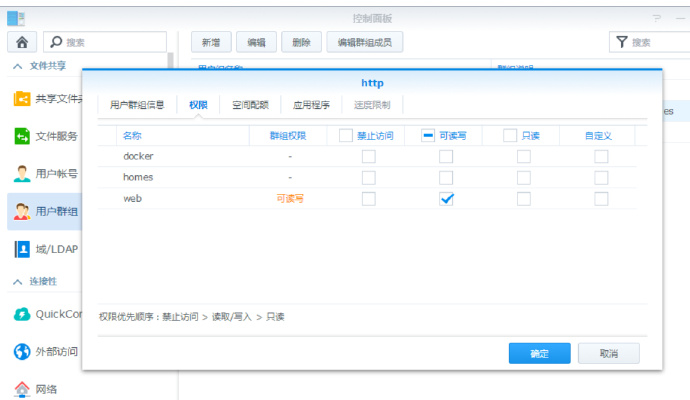Uncheck read/write checkbox for web folder

coord(446,199)
